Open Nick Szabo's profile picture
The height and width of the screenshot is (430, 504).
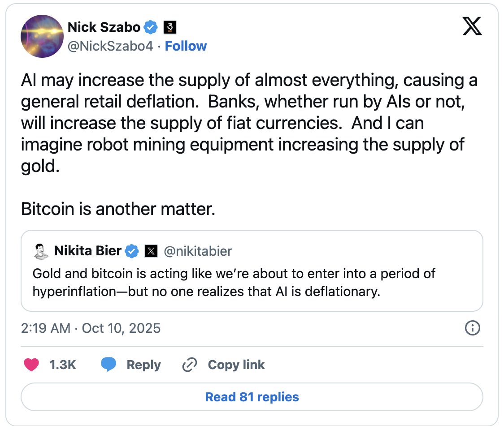click(42, 36)
